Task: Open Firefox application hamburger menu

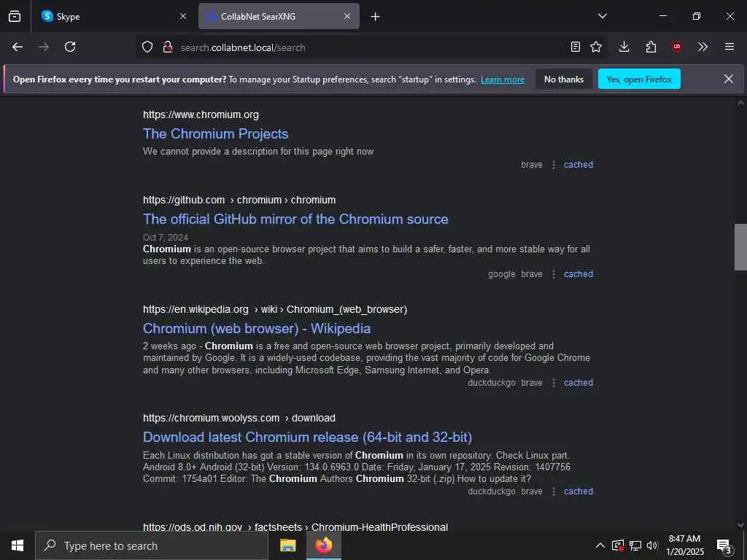Action: coord(729,47)
